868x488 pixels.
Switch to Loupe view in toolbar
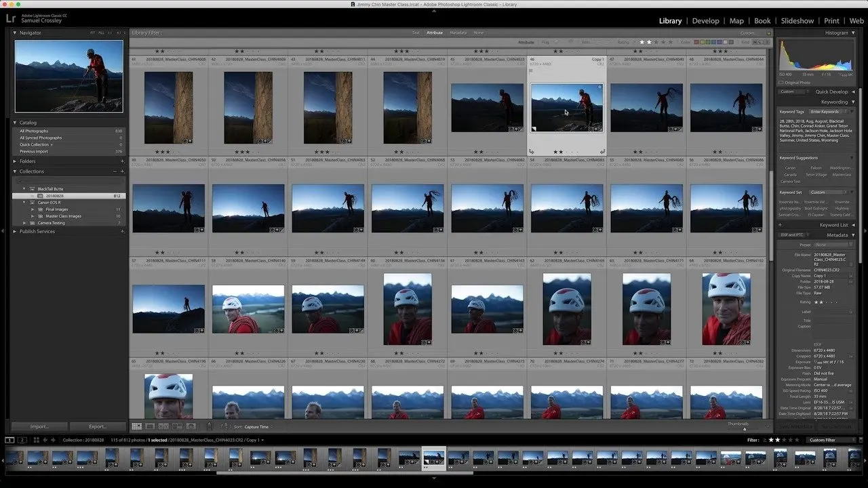tap(150, 426)
